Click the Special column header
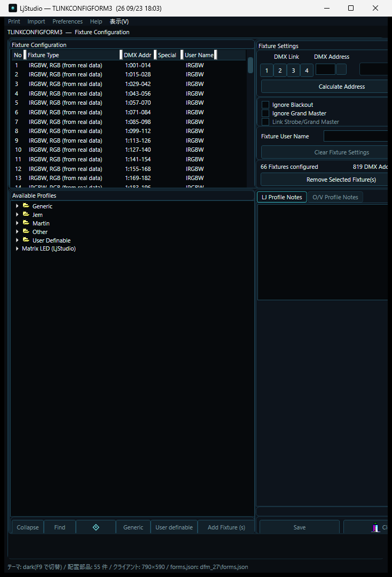The height and width of the screenshot is (577, 392). click(167, 55)
